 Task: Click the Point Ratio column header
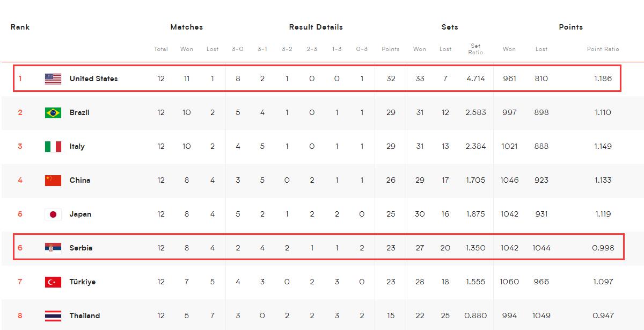(603, 49)
